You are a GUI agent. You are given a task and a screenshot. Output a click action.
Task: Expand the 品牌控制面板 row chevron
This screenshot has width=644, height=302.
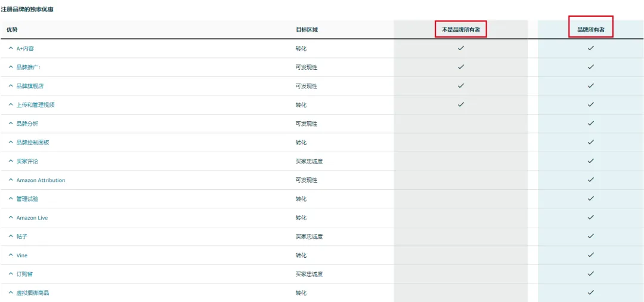11,142
